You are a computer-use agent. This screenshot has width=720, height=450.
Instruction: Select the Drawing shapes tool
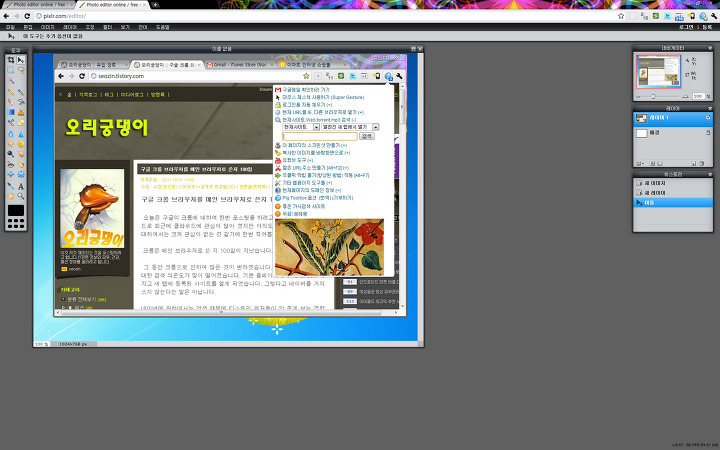21,123
